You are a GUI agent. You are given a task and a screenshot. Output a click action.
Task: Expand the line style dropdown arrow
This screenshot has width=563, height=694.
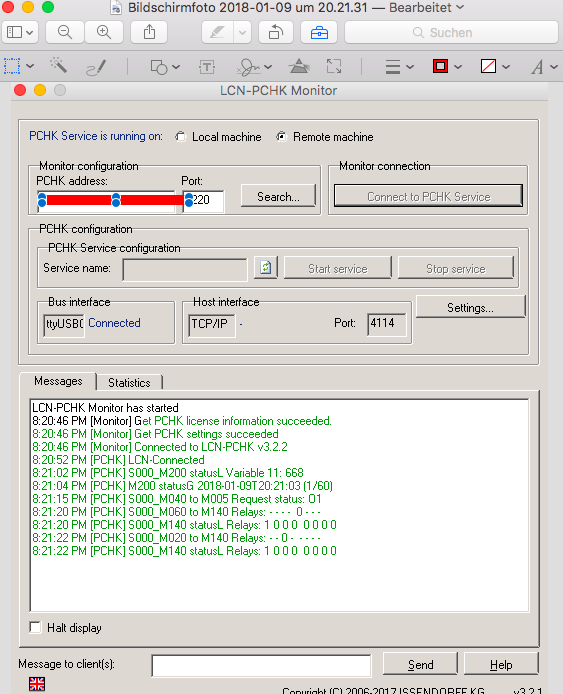[410, 67]
